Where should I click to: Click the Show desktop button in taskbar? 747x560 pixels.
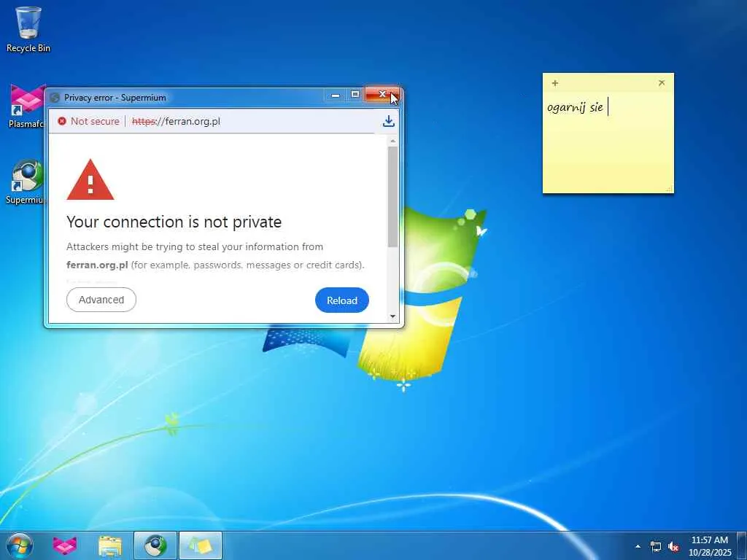(x=742, y=545)
